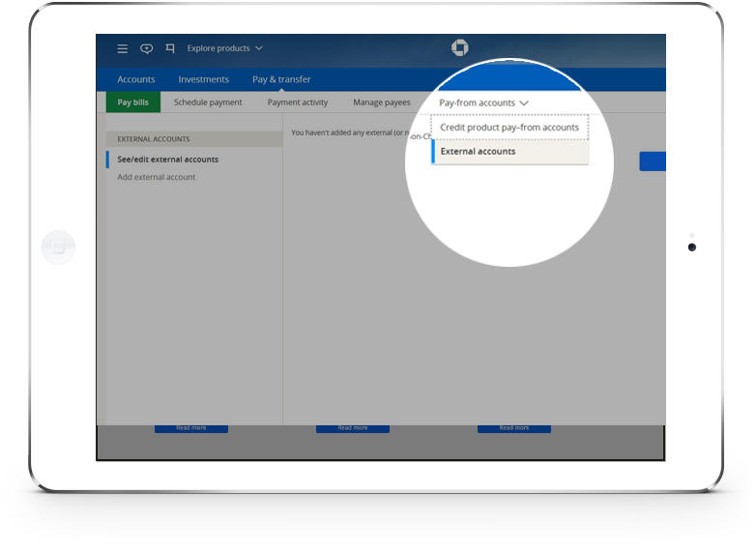Open the hamburger menu icon
This screenshot has height=551, width=756.
(122, 48)
